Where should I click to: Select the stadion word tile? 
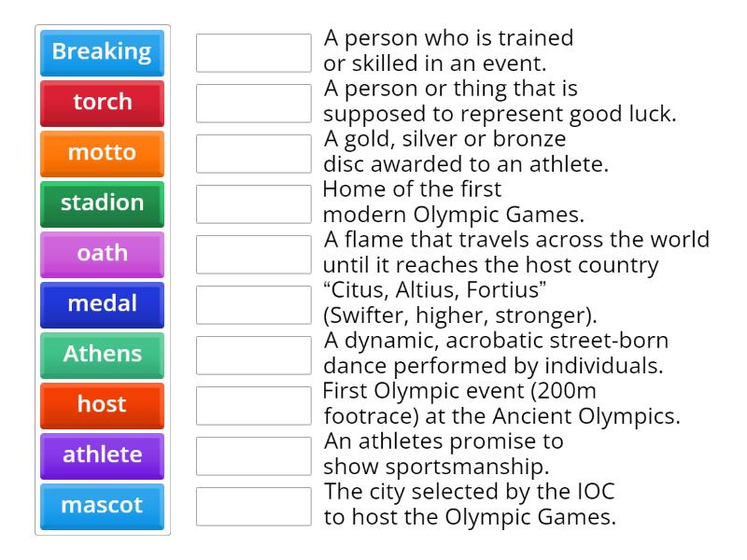click(102, 203)
